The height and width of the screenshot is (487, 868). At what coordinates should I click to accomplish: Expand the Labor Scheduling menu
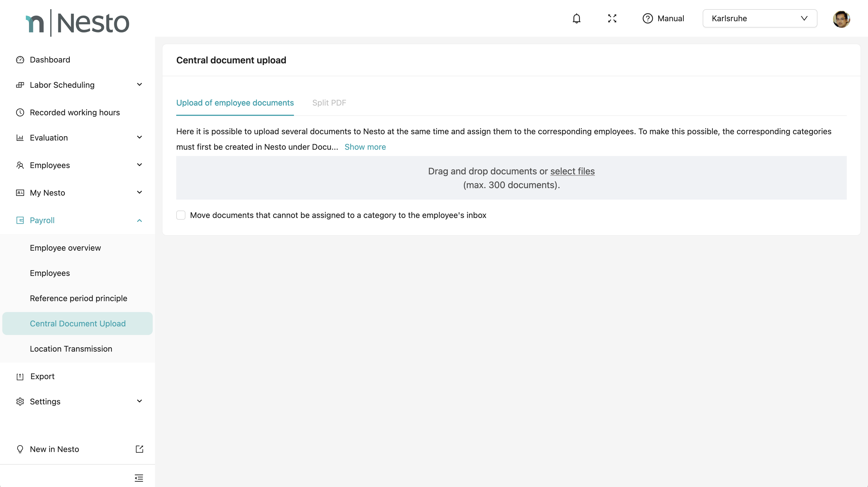tap(139, 85)
